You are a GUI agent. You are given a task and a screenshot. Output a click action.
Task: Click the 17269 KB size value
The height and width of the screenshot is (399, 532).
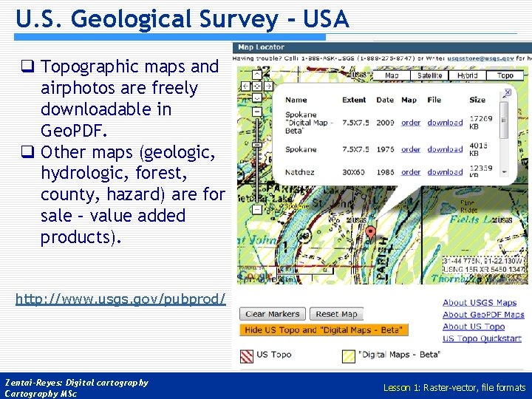point(481,123)
